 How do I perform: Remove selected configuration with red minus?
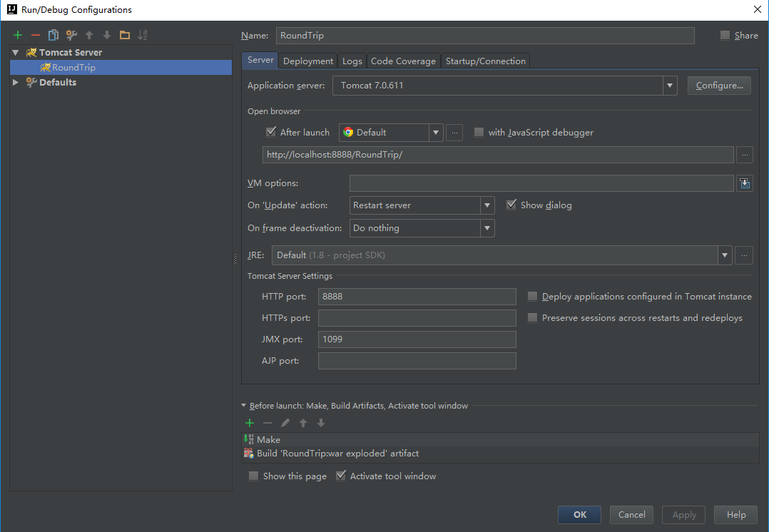click(36, 35)
